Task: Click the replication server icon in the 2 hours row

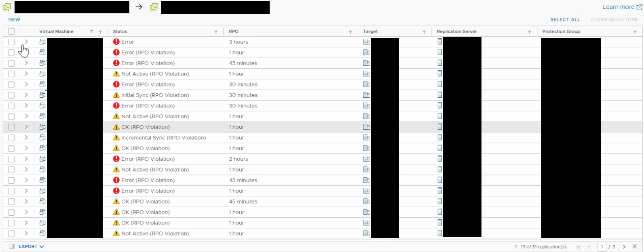Action: coord(440,159)
